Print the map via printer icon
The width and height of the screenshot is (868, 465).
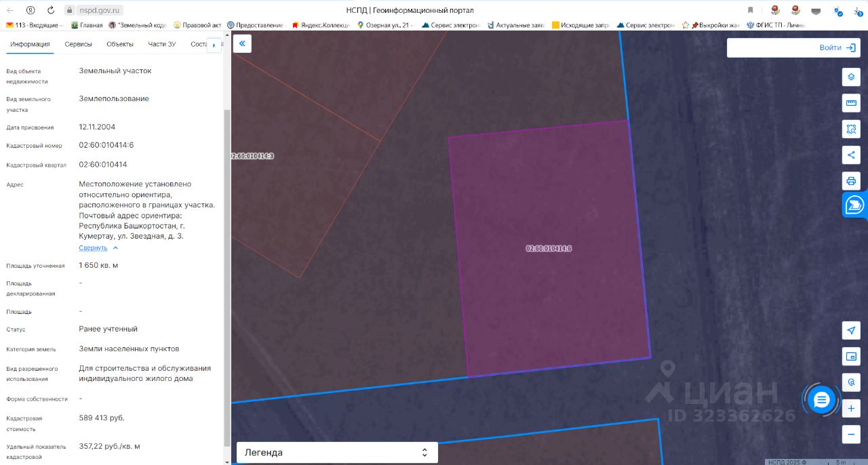851,181
